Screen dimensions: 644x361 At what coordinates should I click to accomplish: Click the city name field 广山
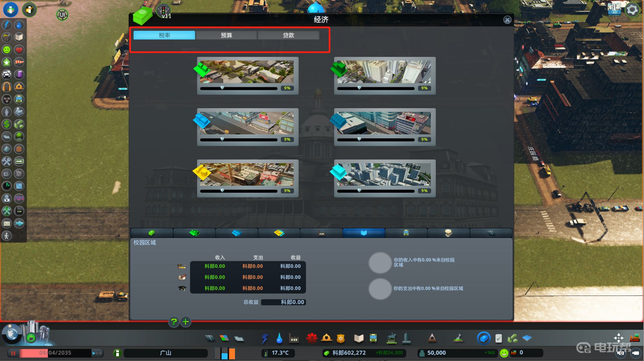166,353
